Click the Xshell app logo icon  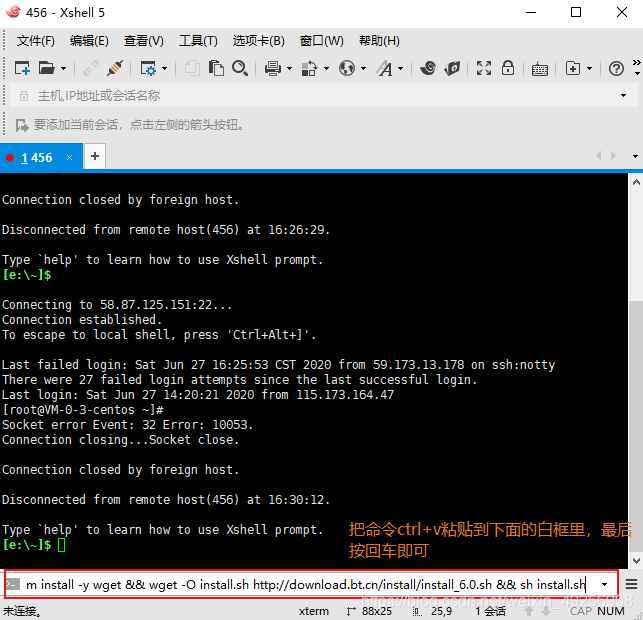[13, 12]
